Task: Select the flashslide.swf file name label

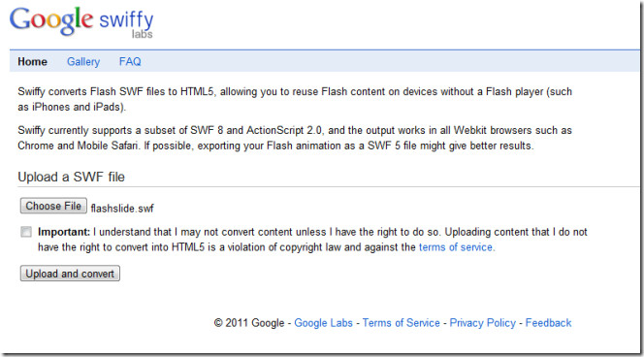Action: (x=122, y=209)
